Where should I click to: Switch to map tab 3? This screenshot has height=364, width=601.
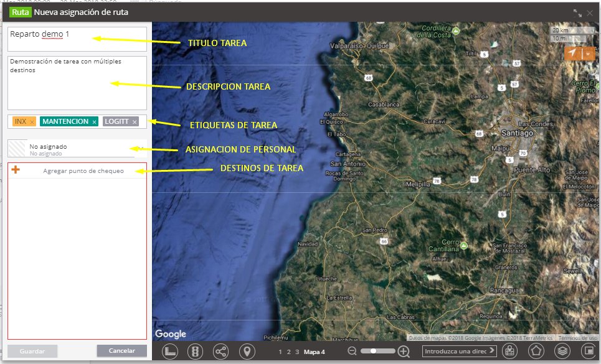tap(297, 352)
